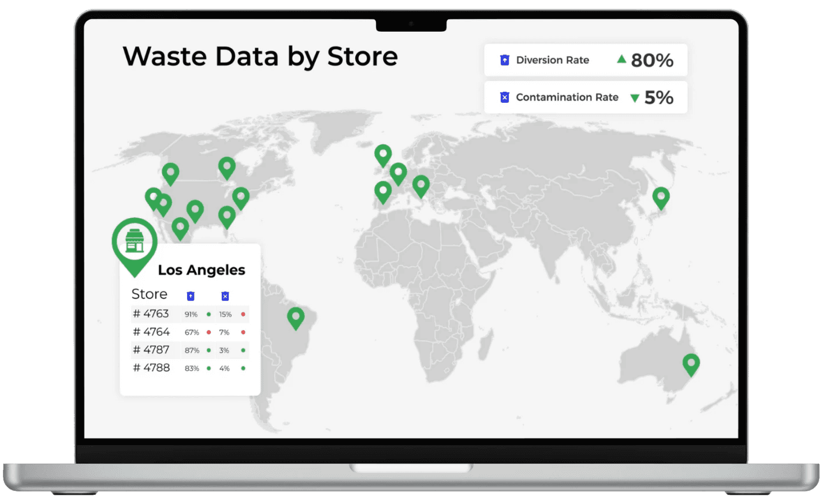This screenshot has height=504, width=823.
Task: Click the map pin over the United Kingdom
Action: pyautogui.click(x=383, y=156)
